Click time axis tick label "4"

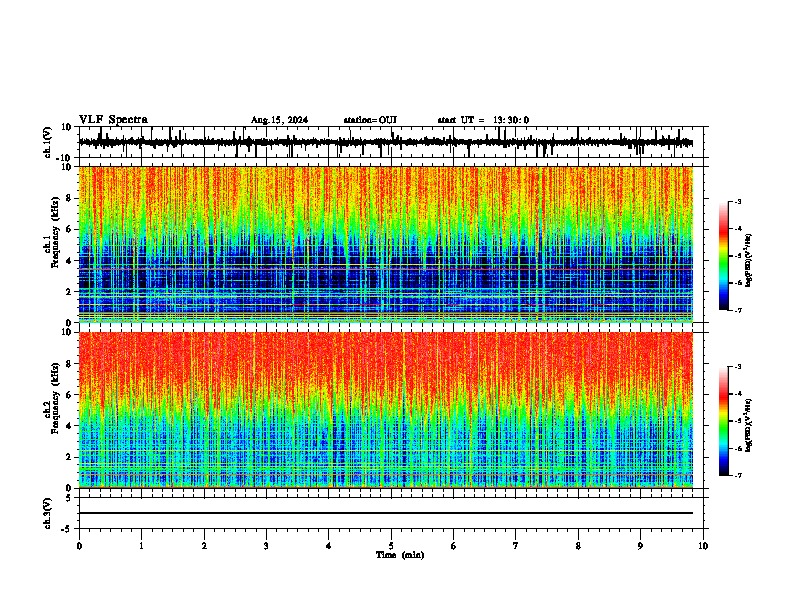pos(329,546)
